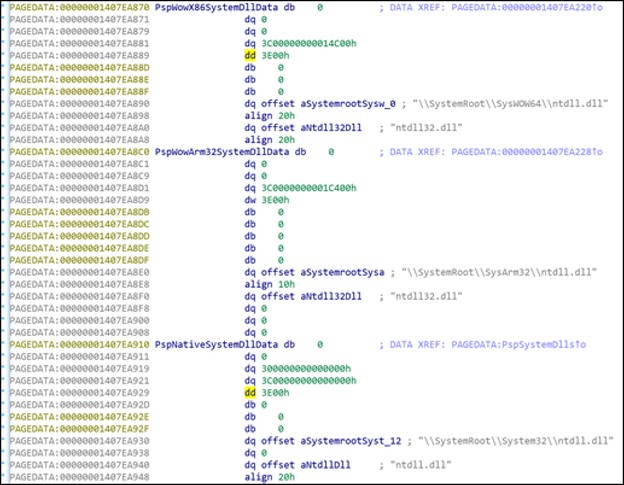
Task: Click the value 3C0000000000000h
Action: (x=309, y=381)
